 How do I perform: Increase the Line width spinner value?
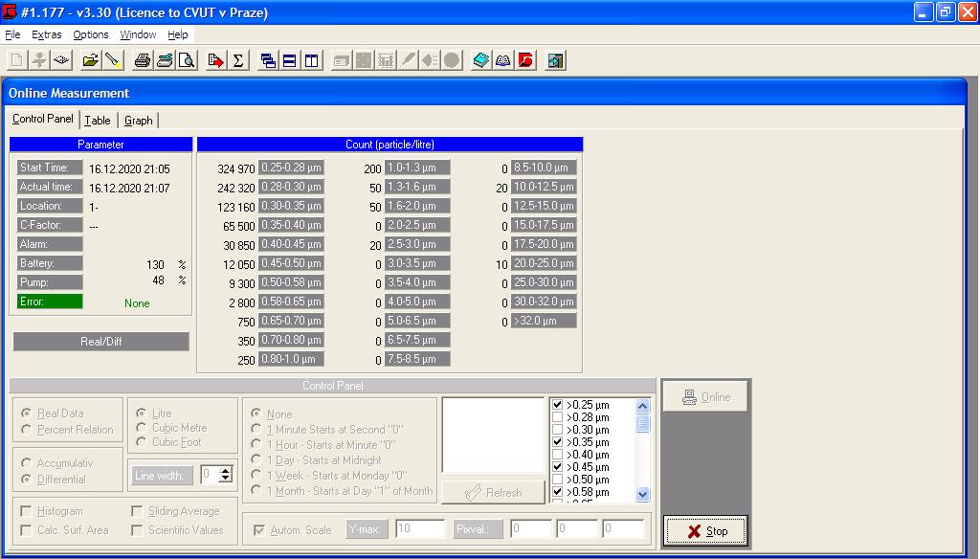pyautogui.click(x=226, y=471)
